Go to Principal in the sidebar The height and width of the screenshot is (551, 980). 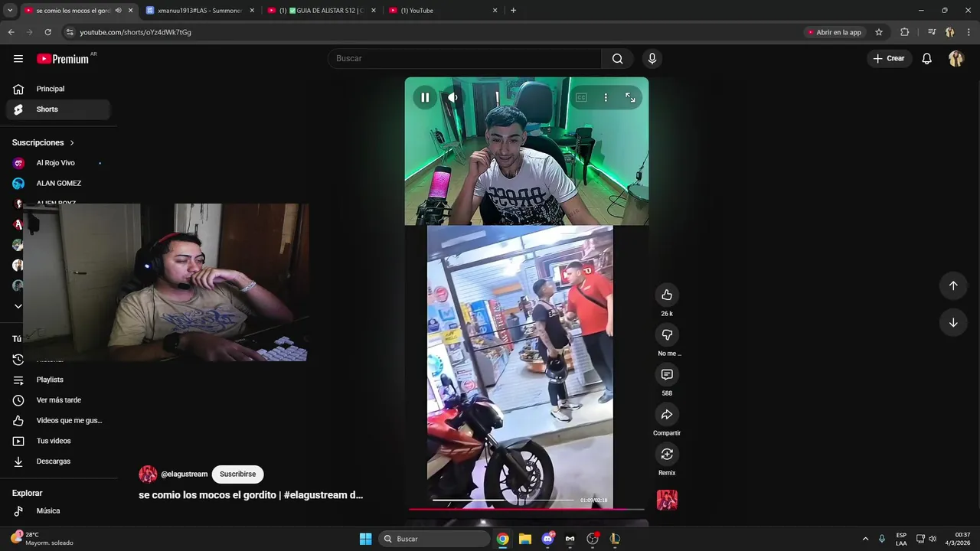coord(58,89)
